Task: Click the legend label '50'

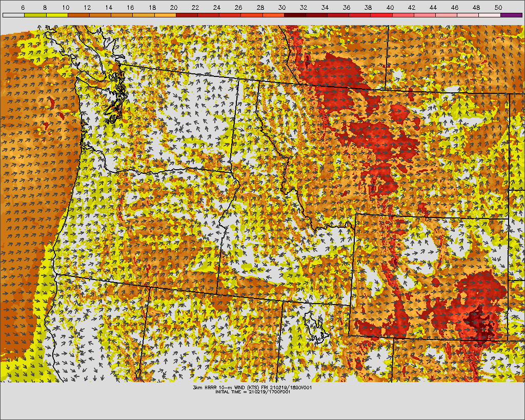Action: (498, 7)
